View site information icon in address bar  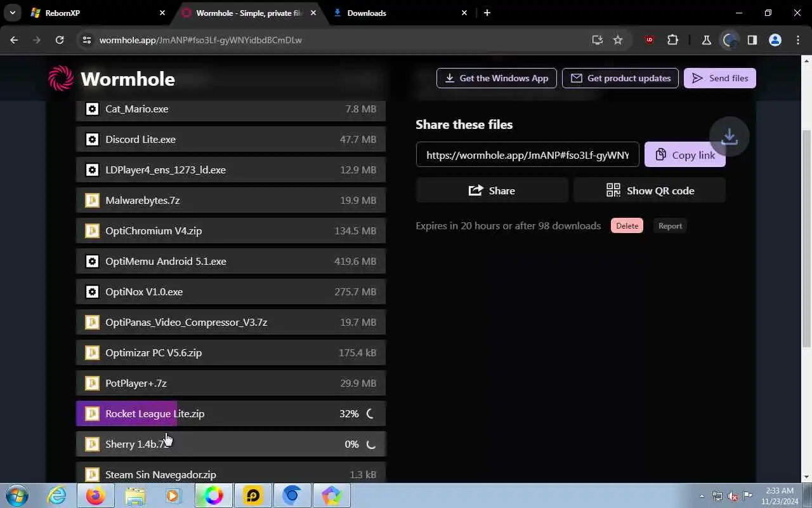[x=88, y=40]
